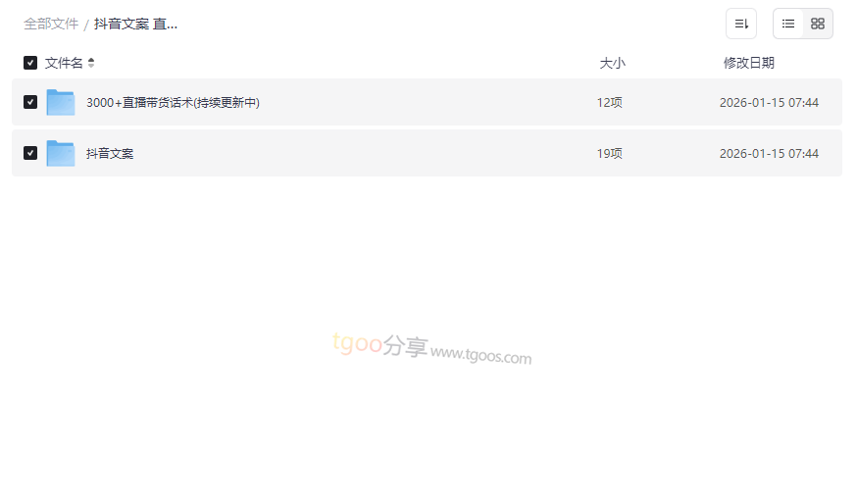Uncheck the 3000+直播带货话术 folder checkbox
Viewport: 857px width, 504px height.
click(30, 102)
